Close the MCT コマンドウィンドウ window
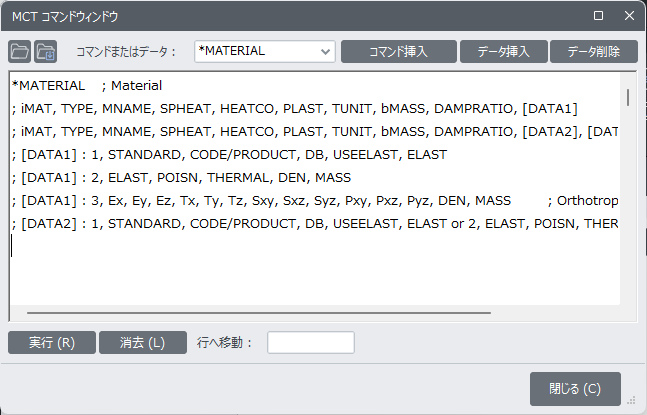 tap(629, 16)
